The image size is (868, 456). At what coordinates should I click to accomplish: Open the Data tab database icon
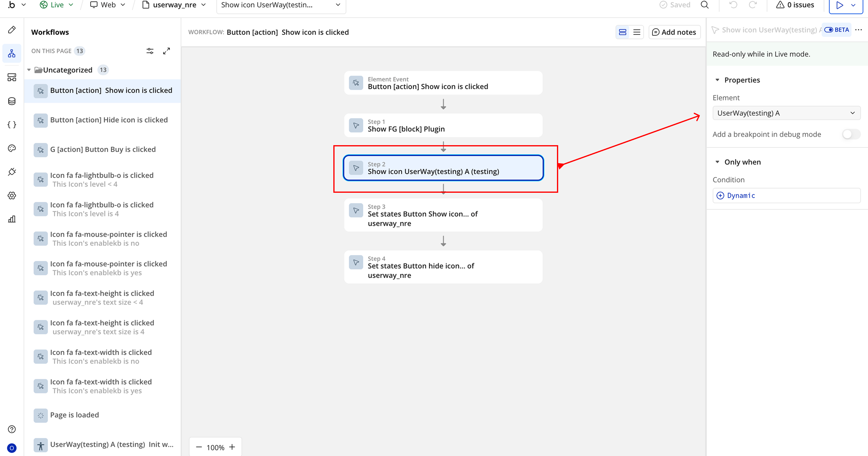pos(12,101)
